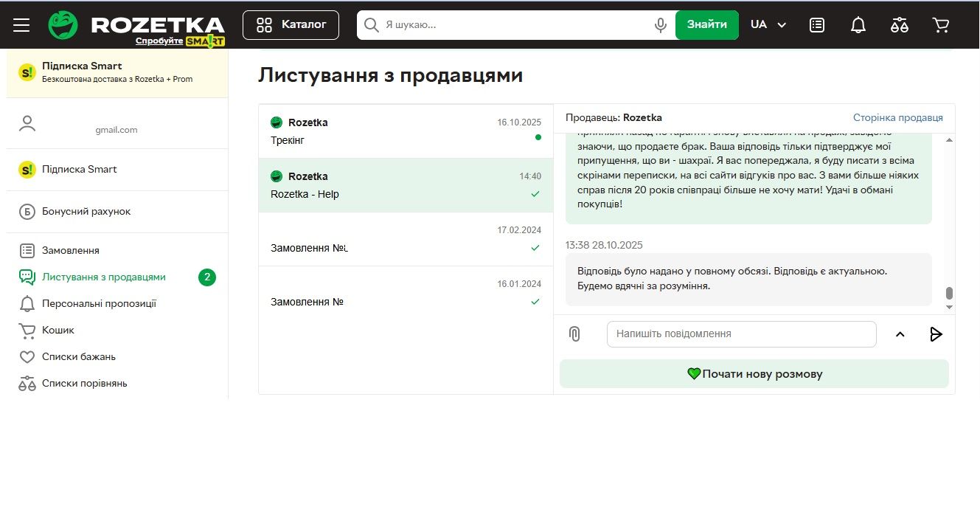The image size is (980, 515).
Task: Focus the Напишіть повідомлення message field
Action: coord(741,334)
